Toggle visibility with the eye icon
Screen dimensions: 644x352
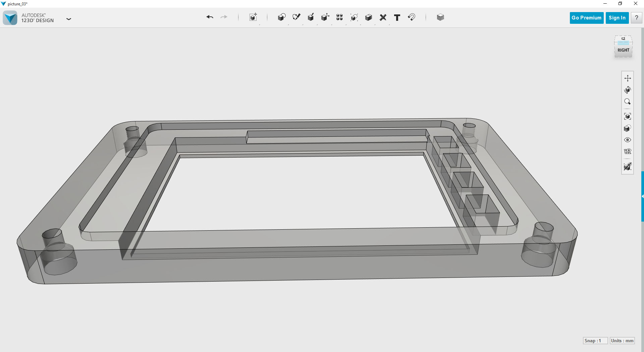pyautogui.click(x=628, y=140)
